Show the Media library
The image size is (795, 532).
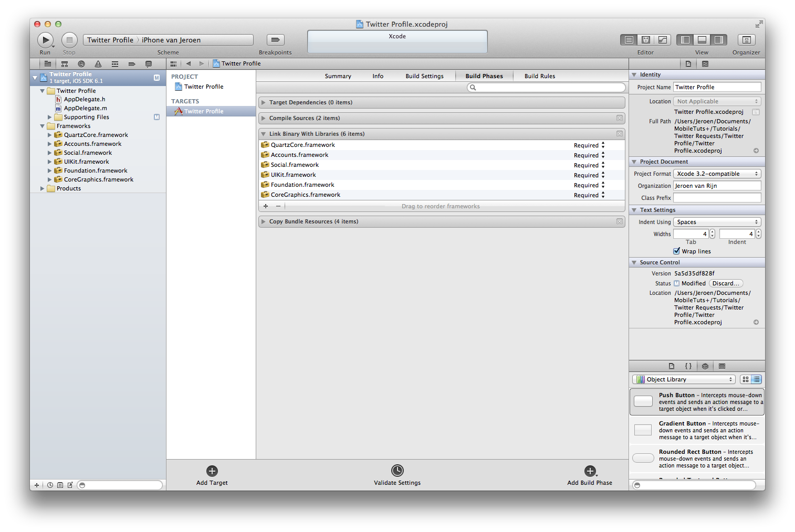(x=722, y=366)
